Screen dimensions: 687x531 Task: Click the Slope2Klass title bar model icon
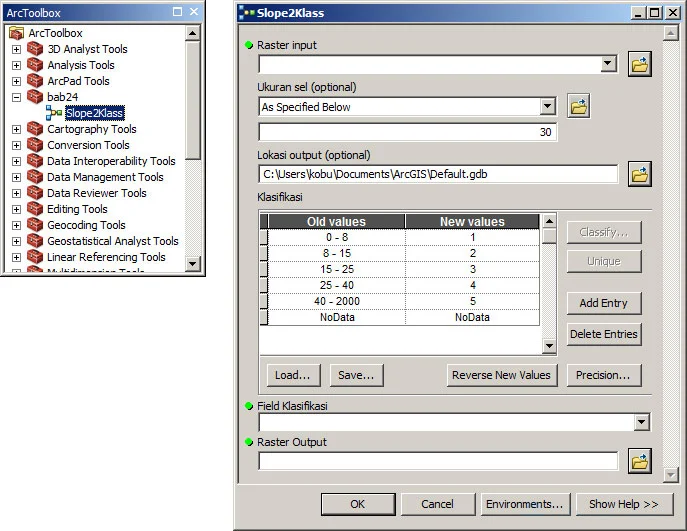246,13
